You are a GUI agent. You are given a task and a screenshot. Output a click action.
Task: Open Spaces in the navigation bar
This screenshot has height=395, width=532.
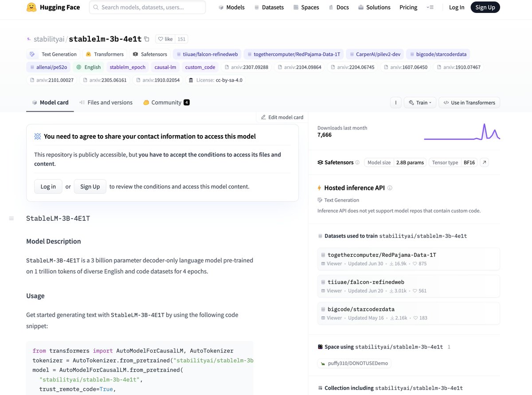coord(306,7)
